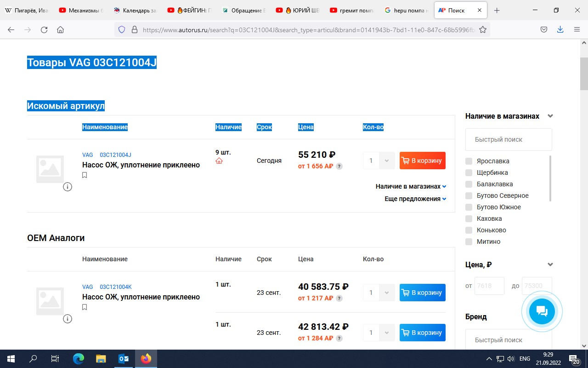Open VAG brand link for 03C121004J
Screen dimensions: 588x368
click(88, 155)
